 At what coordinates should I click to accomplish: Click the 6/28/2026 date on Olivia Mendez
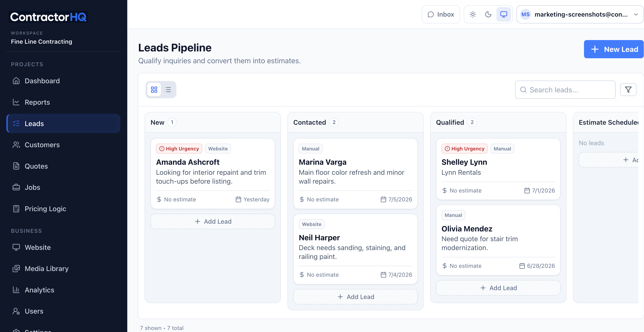537,266
